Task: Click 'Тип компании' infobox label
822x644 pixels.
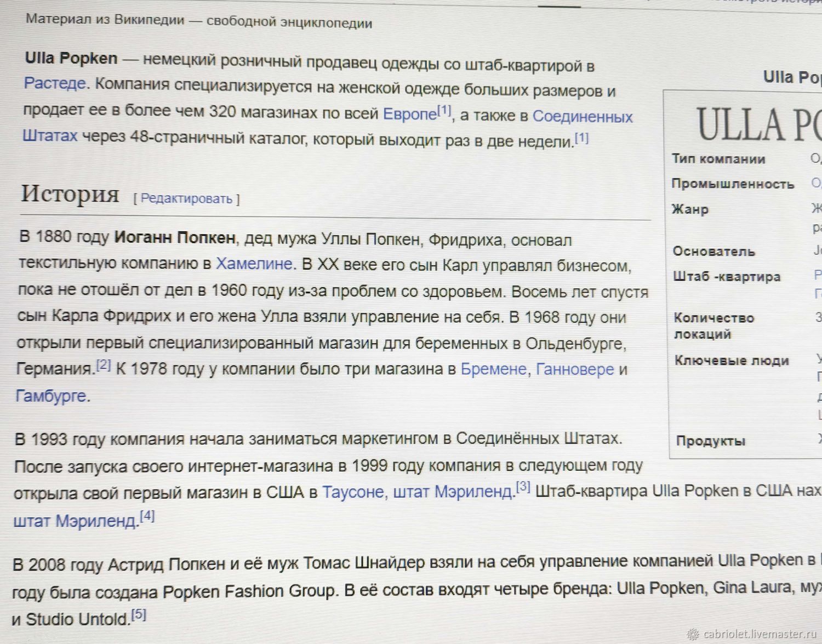Action: pyautogui.click(x=718, y=159)
